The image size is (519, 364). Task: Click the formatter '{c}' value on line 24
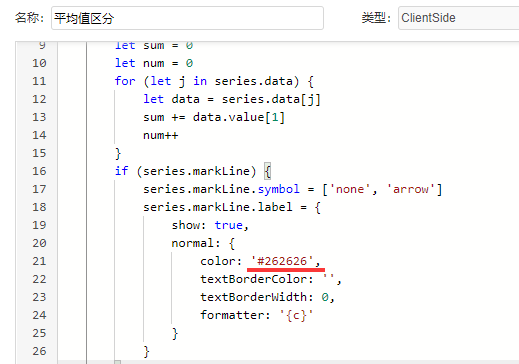pos(296,315)
